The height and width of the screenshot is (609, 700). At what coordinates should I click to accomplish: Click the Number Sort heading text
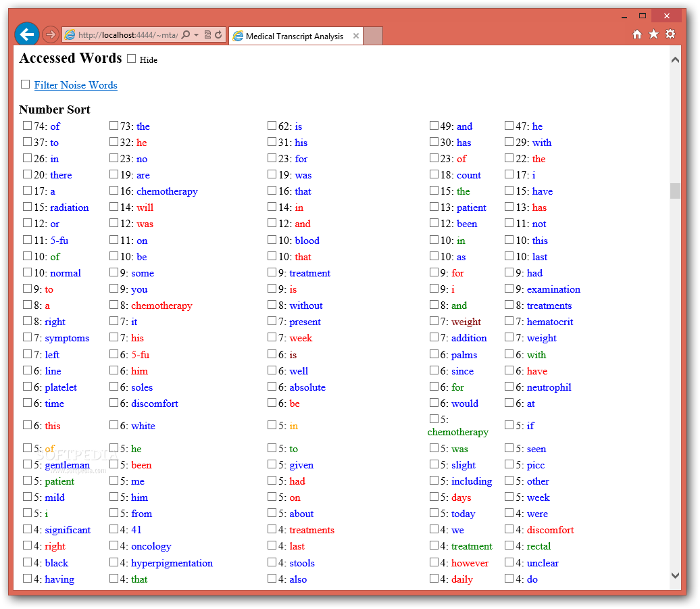pos(55,109)
